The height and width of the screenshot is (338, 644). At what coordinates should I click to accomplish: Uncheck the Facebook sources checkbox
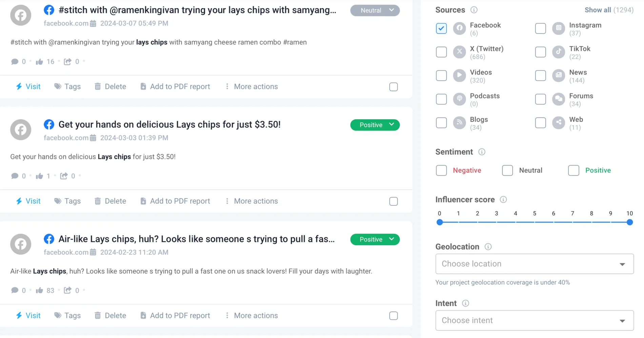coord(441,28)
